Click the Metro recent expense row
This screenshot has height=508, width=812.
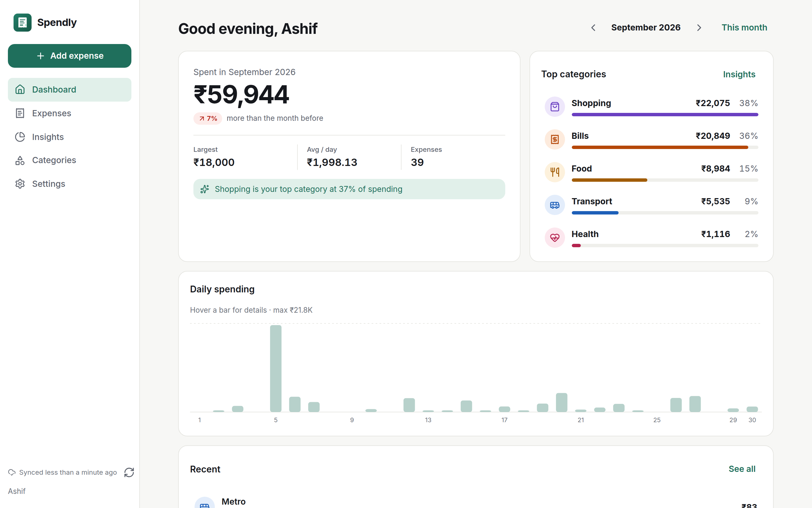pyautogui.click(x=476, y=502)
